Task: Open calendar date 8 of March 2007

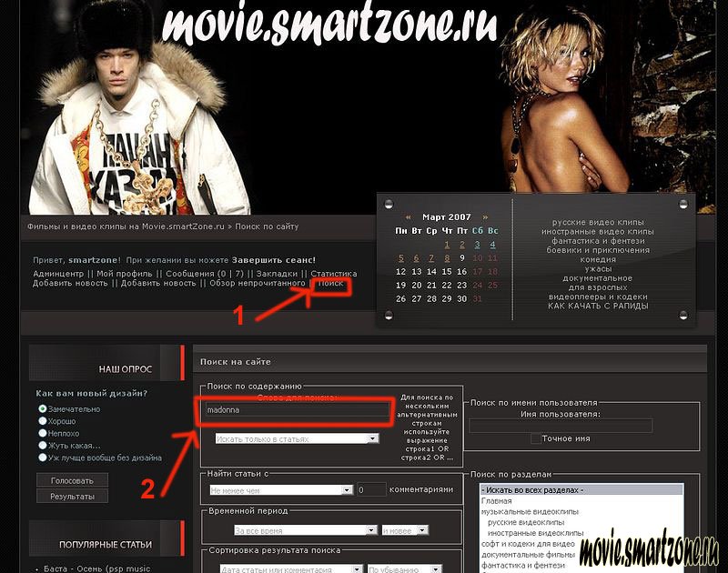Action: (447, 258)
